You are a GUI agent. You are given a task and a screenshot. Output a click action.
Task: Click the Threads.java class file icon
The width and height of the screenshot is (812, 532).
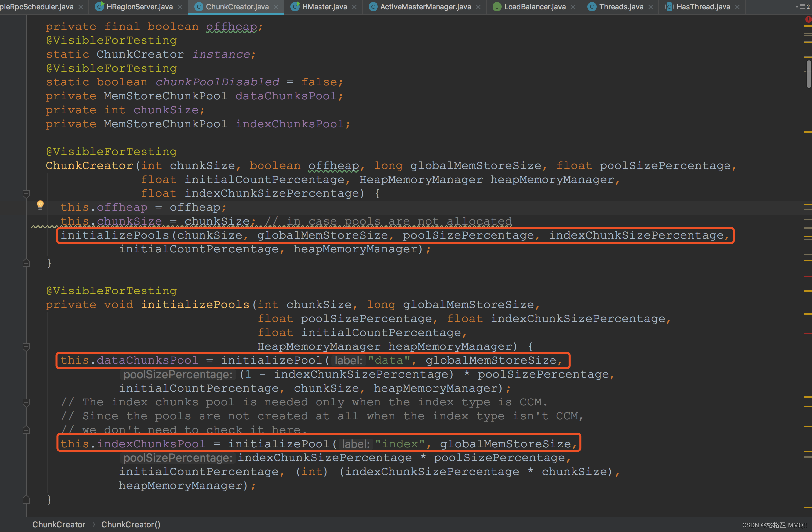click(x=592, y=7)
